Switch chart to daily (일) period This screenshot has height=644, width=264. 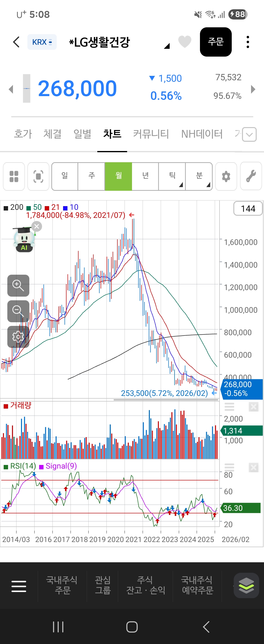[65, 176]
